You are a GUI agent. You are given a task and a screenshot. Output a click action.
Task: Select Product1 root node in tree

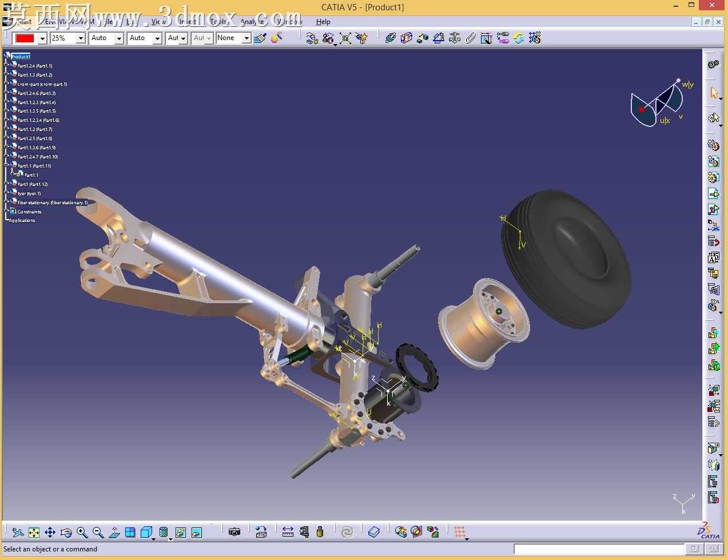[x=21, y=57]
